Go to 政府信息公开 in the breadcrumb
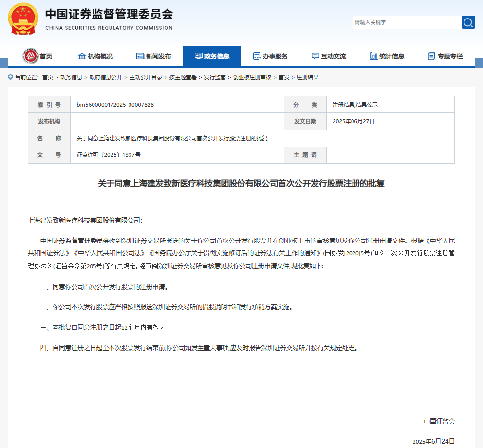Screen dimensions: 483x448 106,77
